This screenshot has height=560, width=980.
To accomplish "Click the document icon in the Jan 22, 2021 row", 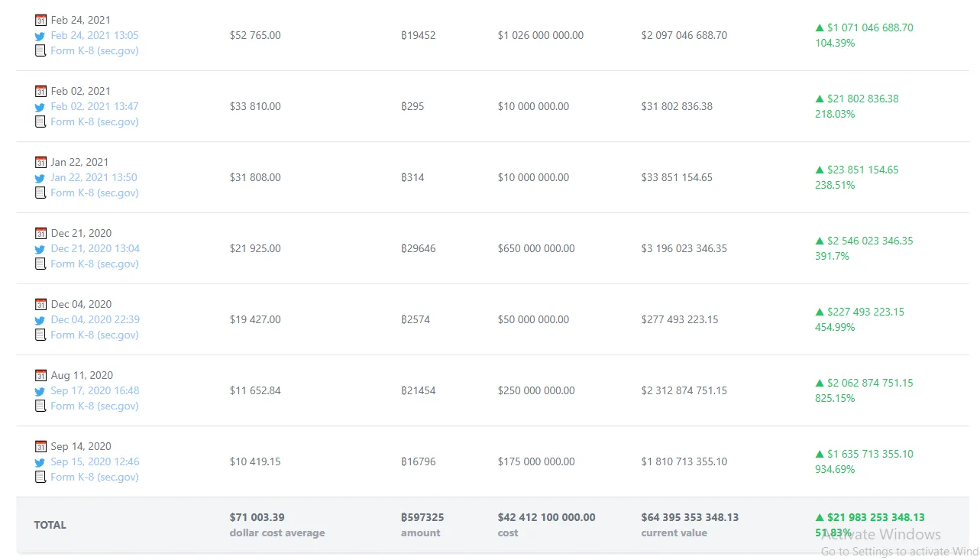I will pyautogui.click(x=40, y=193).
